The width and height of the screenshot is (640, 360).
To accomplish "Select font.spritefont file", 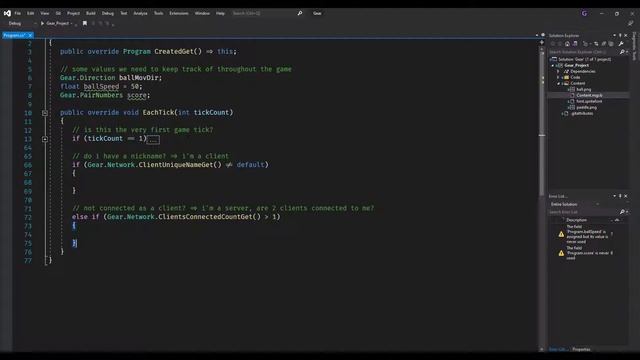I will tap(589, 101).
